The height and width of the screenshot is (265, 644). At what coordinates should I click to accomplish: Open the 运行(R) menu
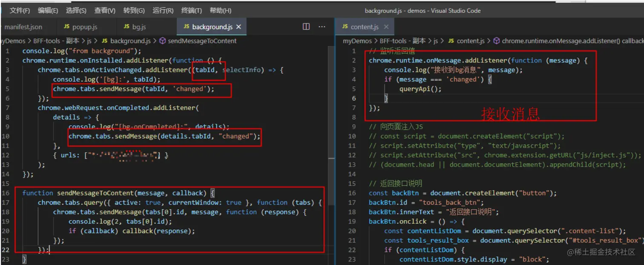pos(163,11)
